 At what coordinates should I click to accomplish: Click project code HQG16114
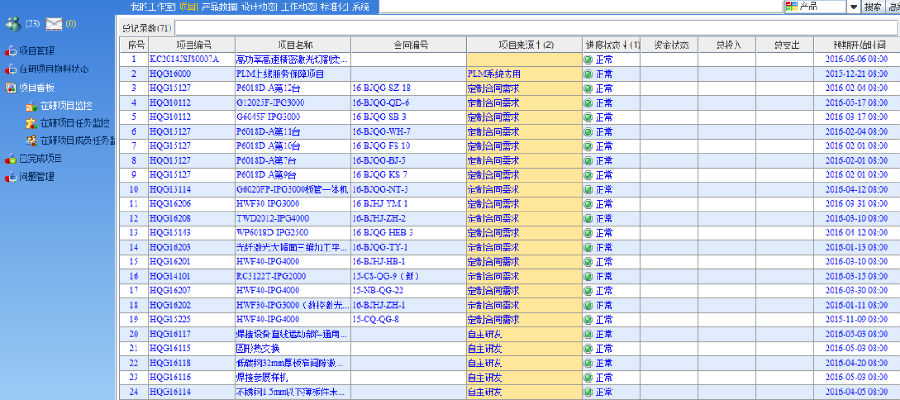[x=170, y=392]
